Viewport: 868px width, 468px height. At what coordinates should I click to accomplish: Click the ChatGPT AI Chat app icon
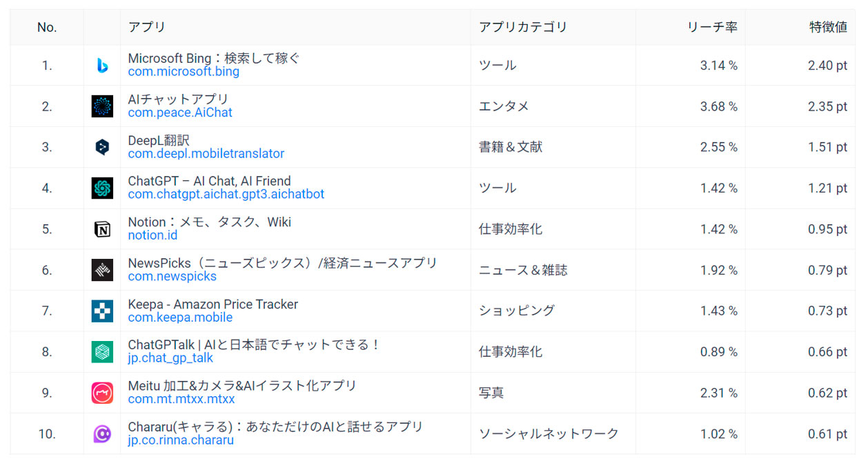click(102, 188)
